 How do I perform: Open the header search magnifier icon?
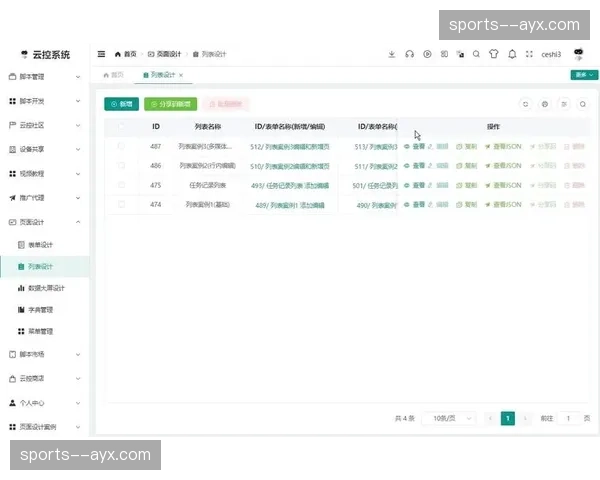(476, 54)
